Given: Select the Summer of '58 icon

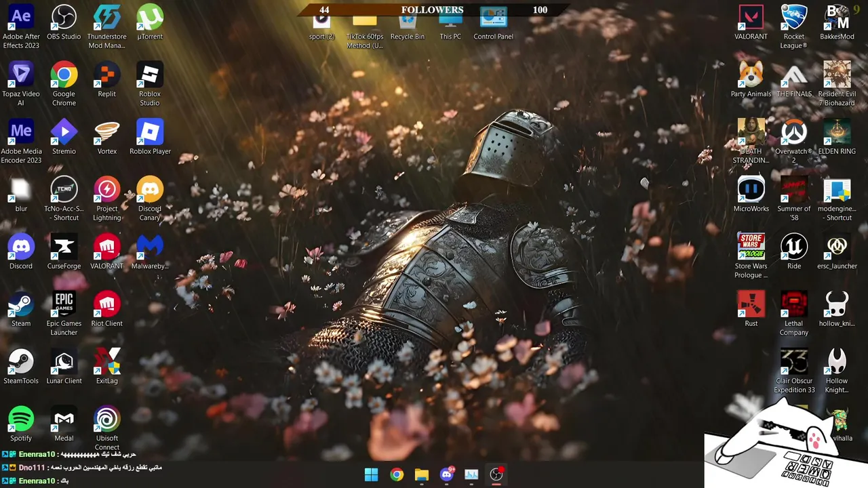Looking at the screenshot, I should (794, 189).
